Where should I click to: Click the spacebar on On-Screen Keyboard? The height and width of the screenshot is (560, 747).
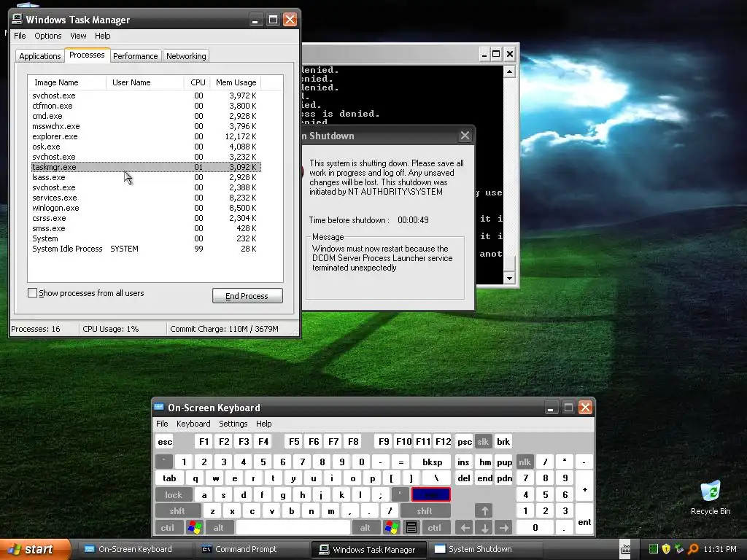click(293, 528)
